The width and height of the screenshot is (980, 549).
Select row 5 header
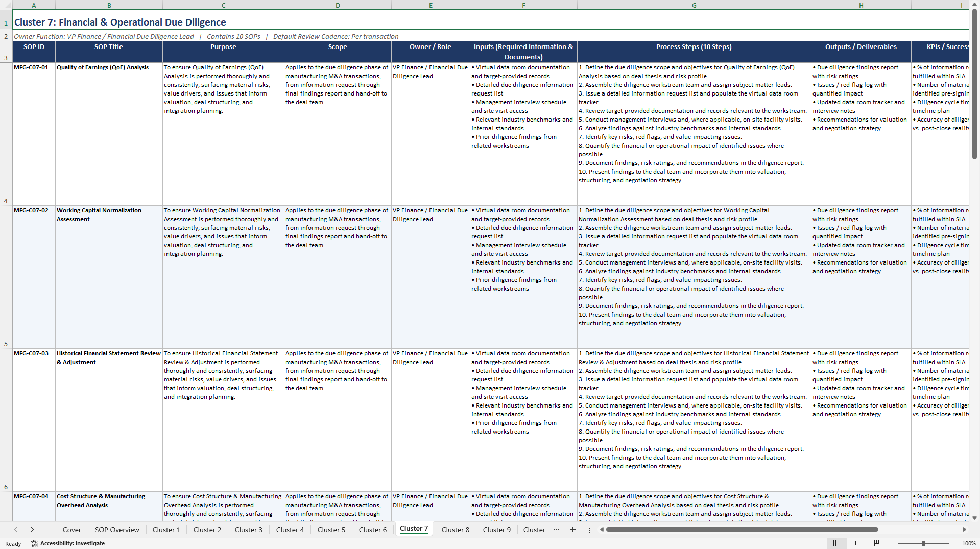(x=6, y=277)
